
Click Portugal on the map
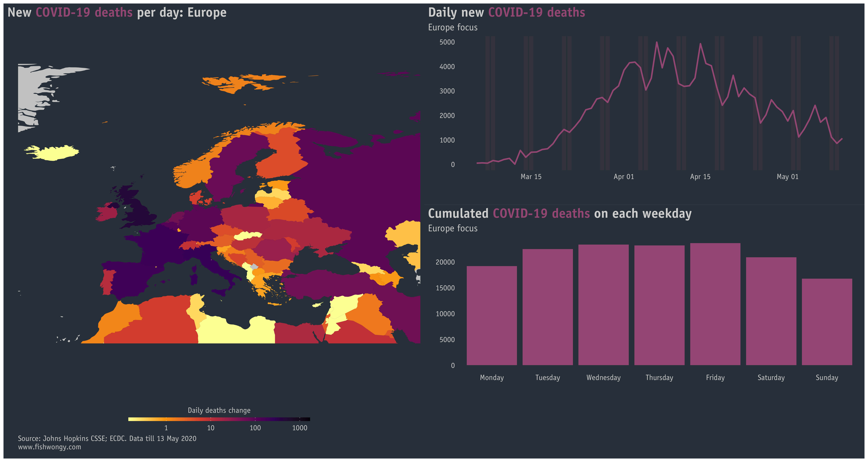tap(107, 283)
